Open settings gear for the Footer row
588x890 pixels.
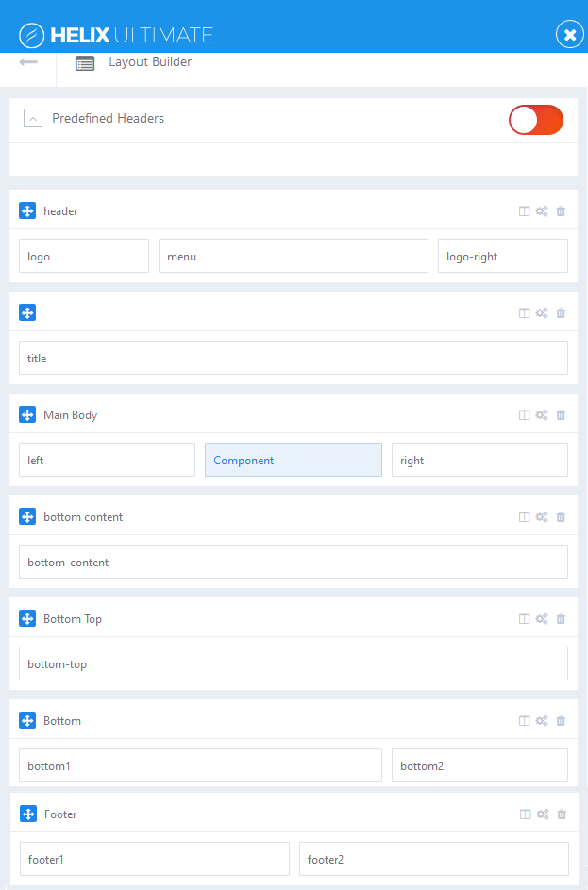(542, 814)
